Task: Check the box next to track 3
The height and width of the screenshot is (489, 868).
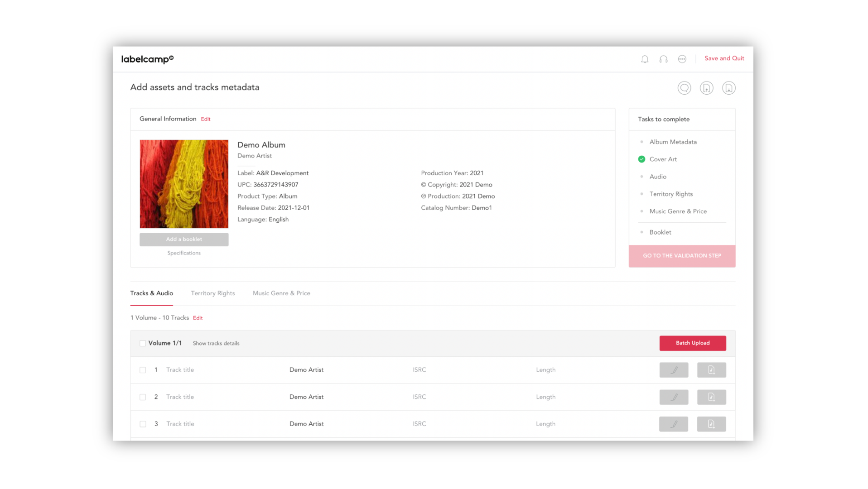Action: (143, 424)
